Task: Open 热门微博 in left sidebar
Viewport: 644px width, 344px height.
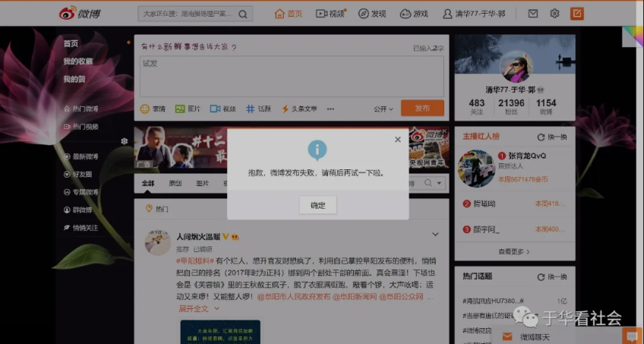Action: pos(81,109)
